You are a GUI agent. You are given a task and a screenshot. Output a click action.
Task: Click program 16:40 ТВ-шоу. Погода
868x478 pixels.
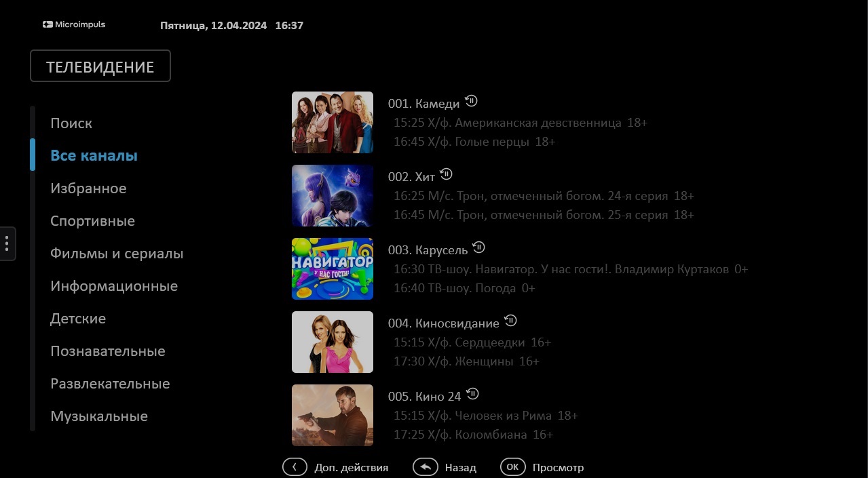tap(464, 288)
